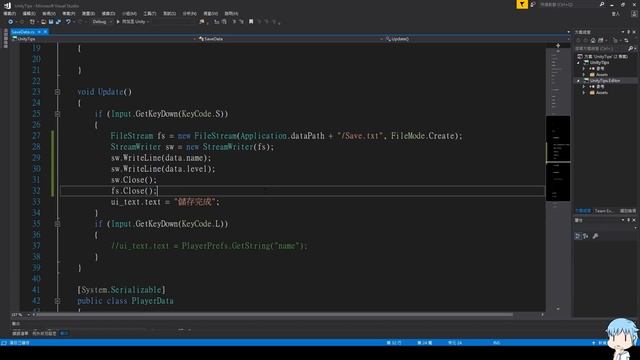The width and height of the screenshot is (640, 360).
Task: Collapse the PlayerData class block
Action: [x=57, y=301]
